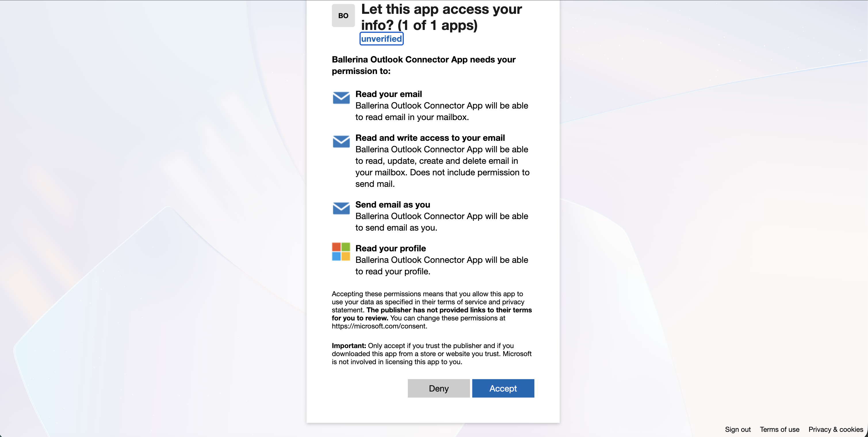
Task: Click 'Does not include permission to' description text
Action: [470, 172]
